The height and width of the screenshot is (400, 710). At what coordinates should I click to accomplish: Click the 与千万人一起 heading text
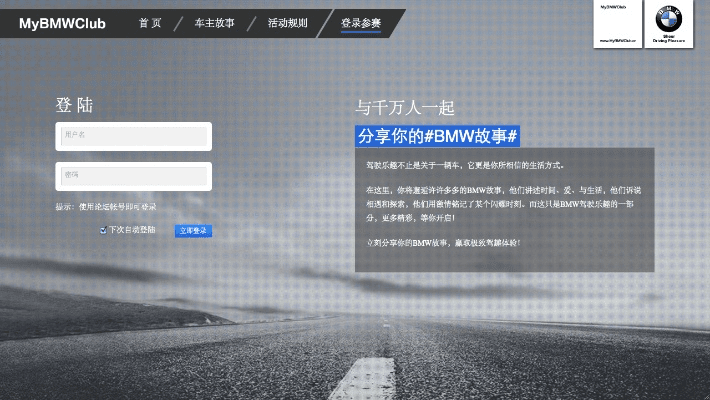click(405, 108)
